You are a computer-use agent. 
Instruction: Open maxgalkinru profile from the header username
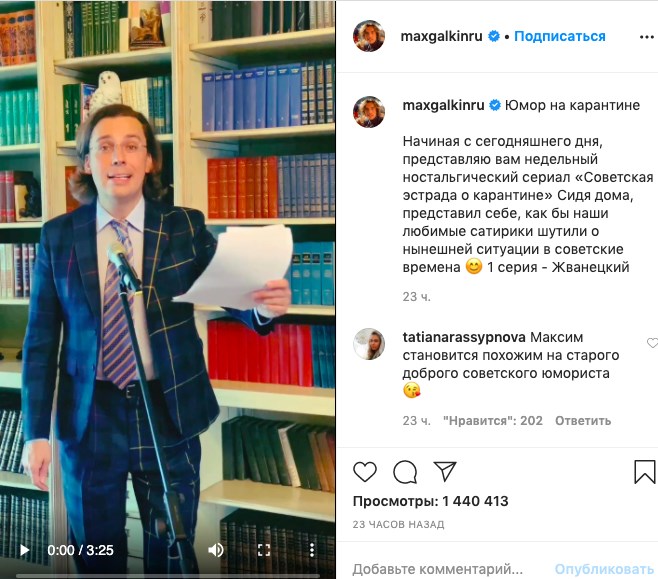pyautogui.click(x=441, y=36)
